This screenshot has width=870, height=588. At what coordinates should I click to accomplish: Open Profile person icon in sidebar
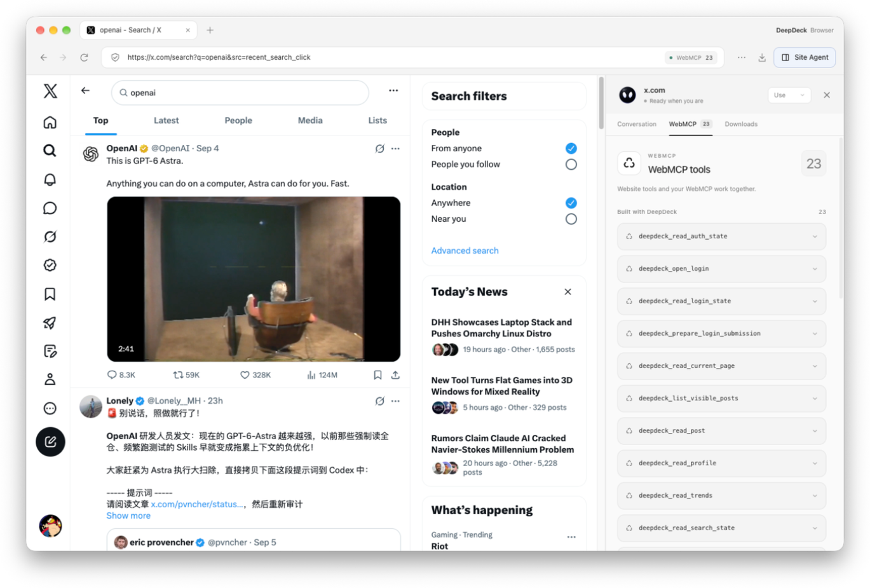coord(50,379)
